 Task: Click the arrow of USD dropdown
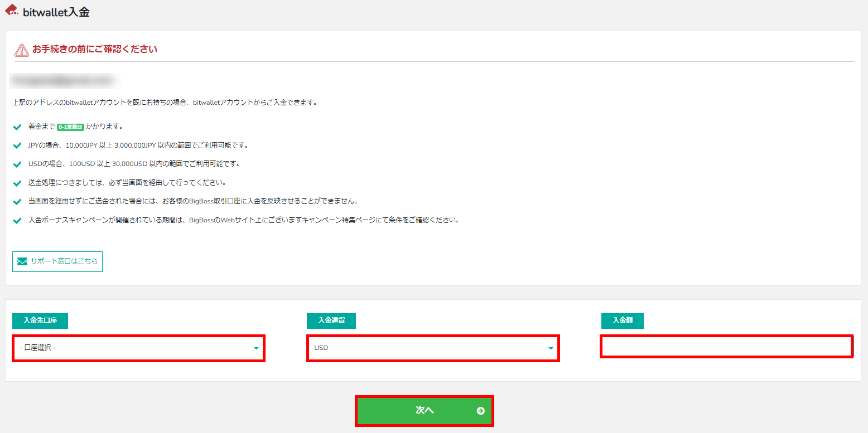tap(551, 348)
